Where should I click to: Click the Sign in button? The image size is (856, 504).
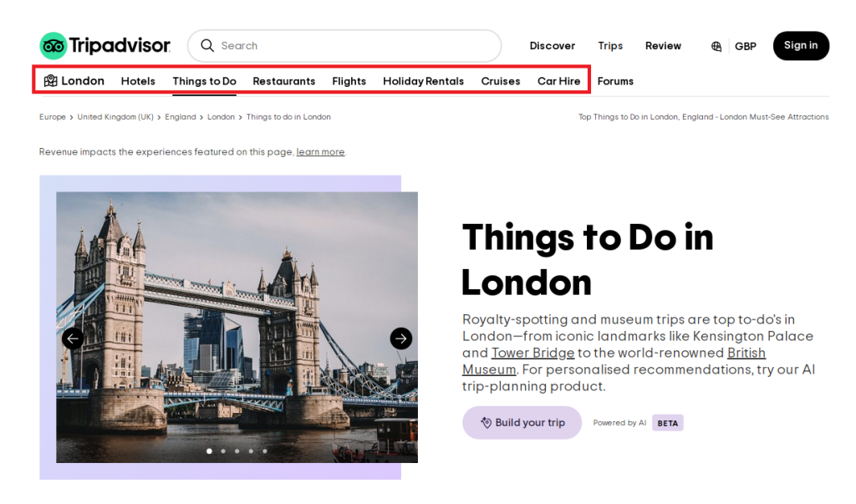801,46
